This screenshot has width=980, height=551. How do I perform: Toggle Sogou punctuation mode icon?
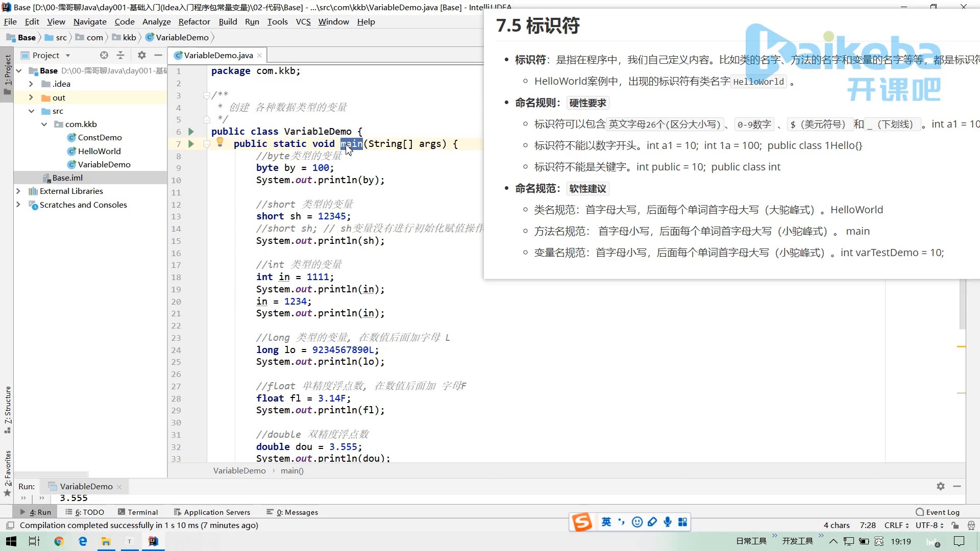click(x=621, y=521)
